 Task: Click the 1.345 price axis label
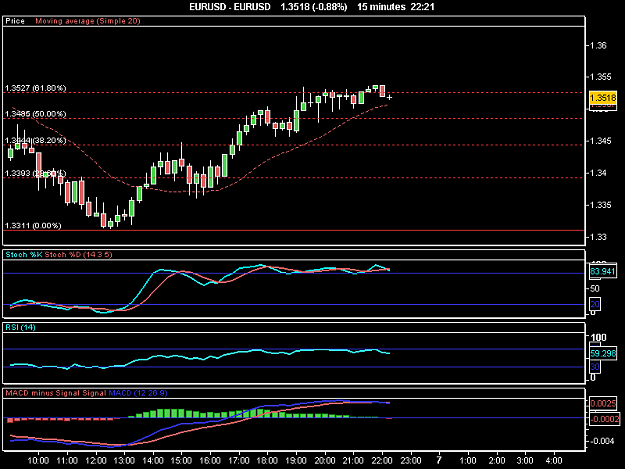click(x=601, y=141)
